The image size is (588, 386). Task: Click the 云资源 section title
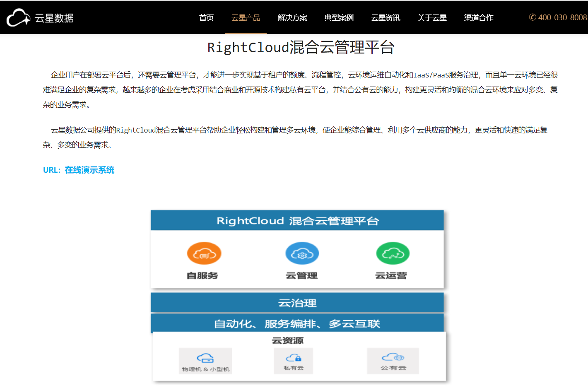[288, 340]
